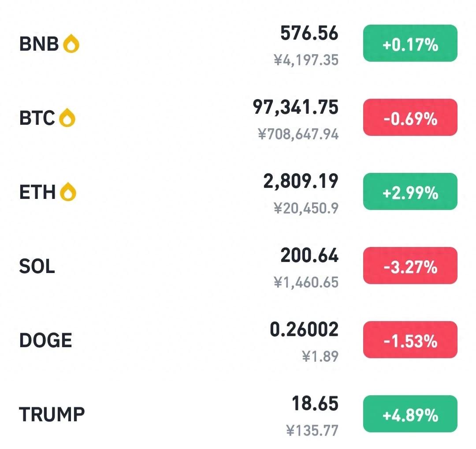Open the DOGE trading pair

click(x=238, y=340)
